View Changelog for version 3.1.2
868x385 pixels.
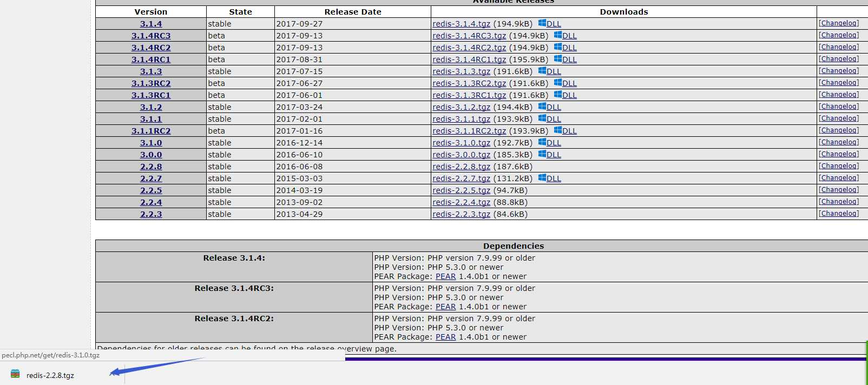click(x=839, y=107)
